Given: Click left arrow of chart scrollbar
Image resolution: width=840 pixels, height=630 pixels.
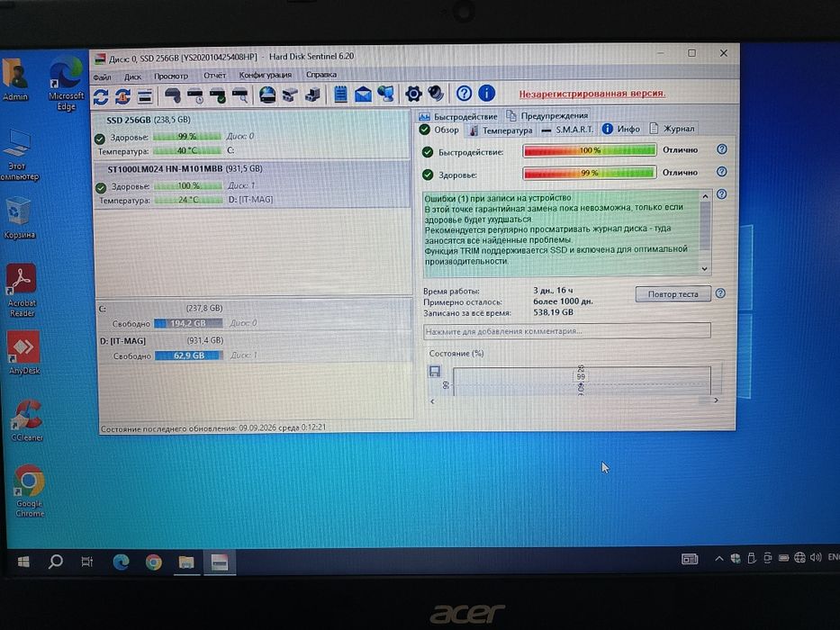Looking at the screenshot, I should click(432, 401).
